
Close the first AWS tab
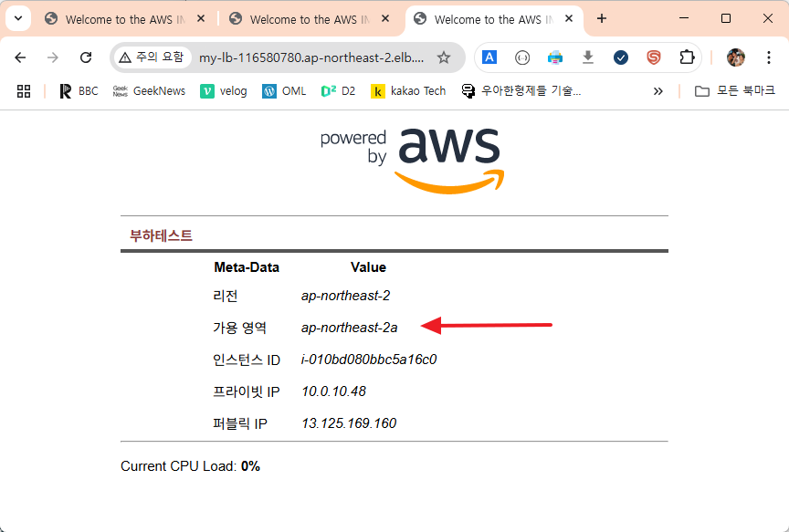coord(201,19)
